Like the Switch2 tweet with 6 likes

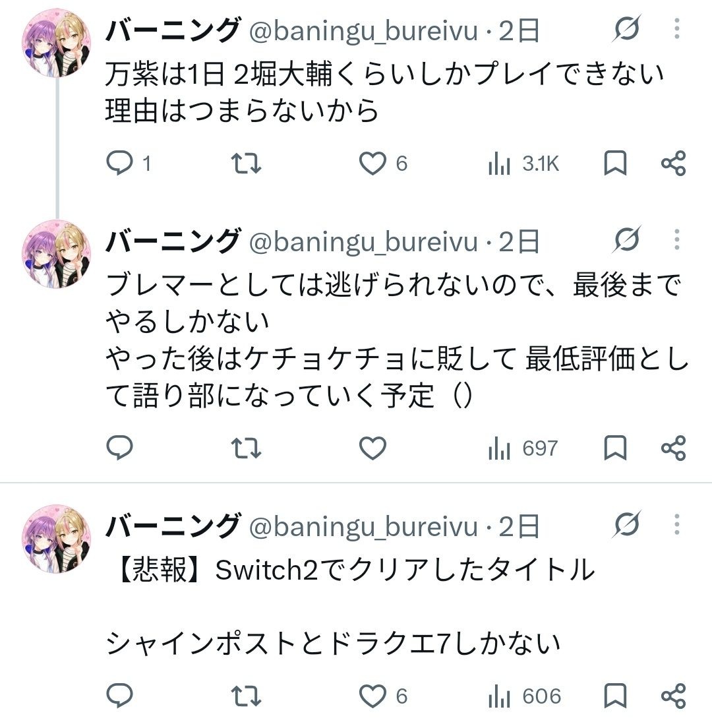383,696
